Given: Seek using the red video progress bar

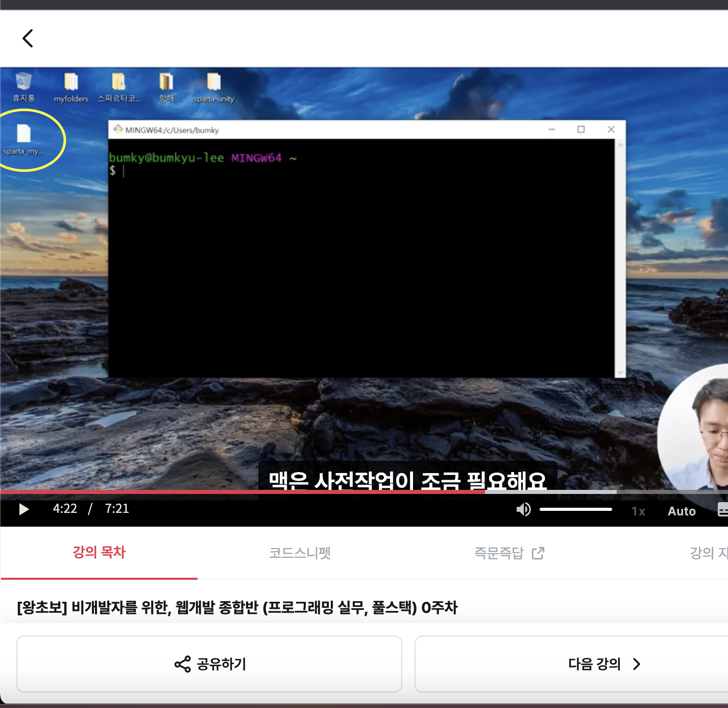Looking at the screenshot, I should point(242,492).
